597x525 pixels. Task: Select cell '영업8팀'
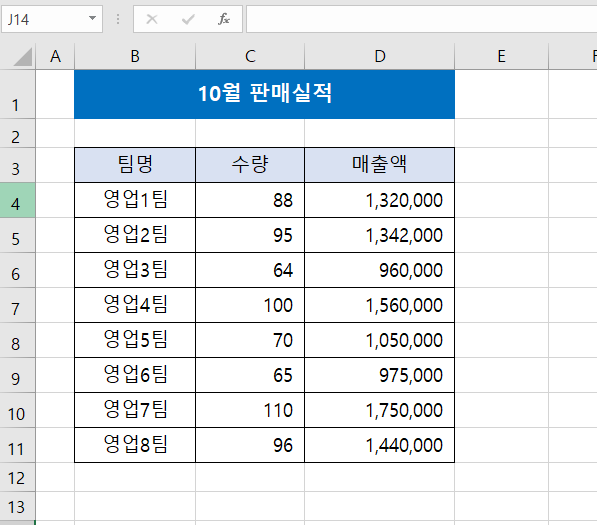click(135, 445)
